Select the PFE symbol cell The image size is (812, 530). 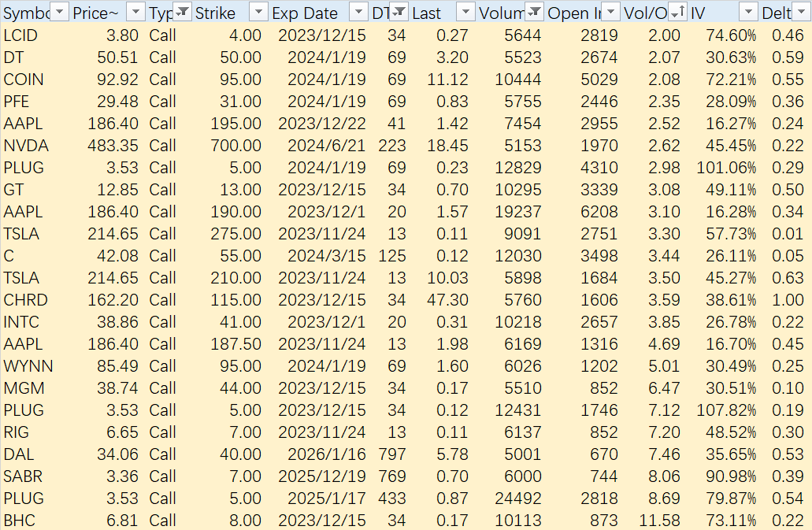tap(16, 102)
